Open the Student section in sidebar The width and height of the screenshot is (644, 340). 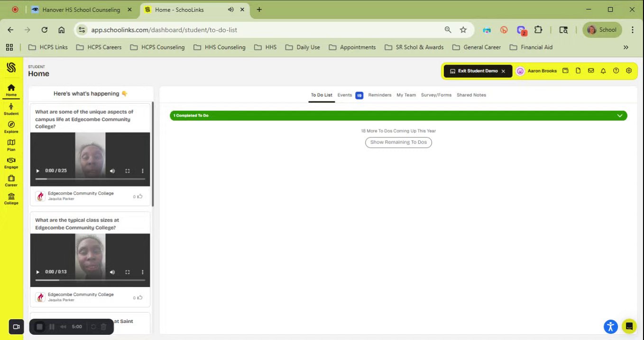(x=11, y=109)
